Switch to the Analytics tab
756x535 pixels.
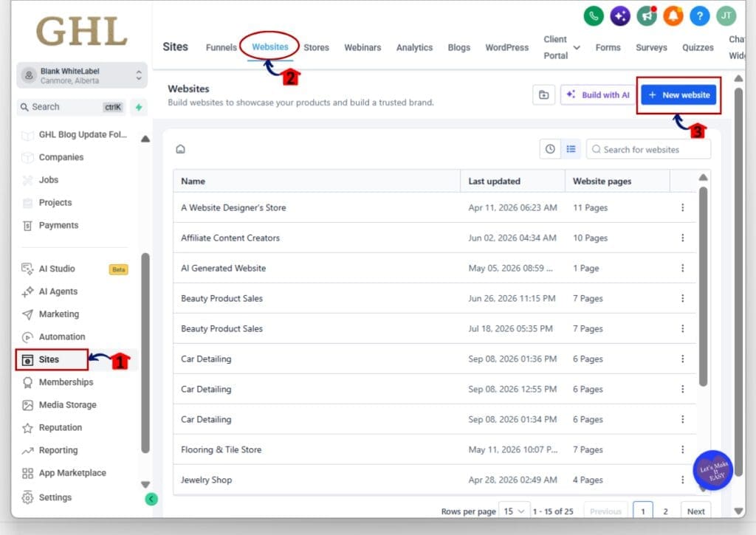415,47
